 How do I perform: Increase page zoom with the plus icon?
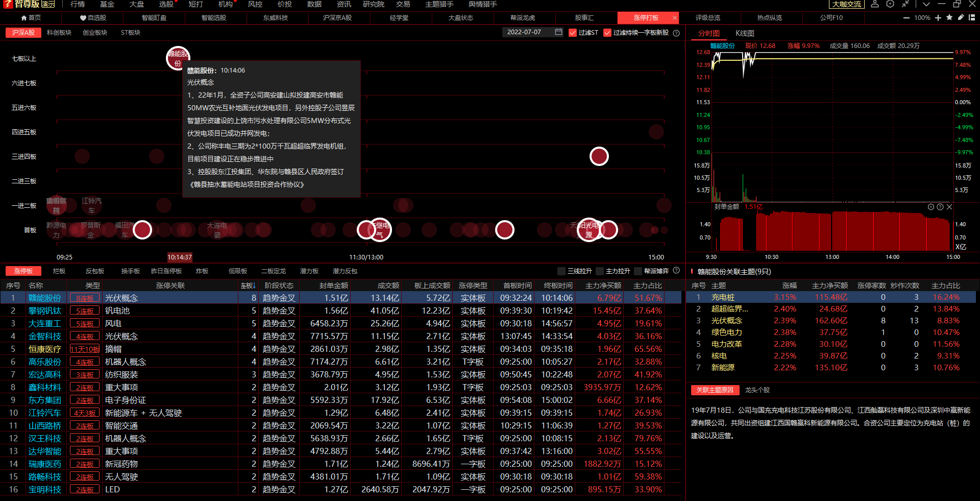pos(938,18)
